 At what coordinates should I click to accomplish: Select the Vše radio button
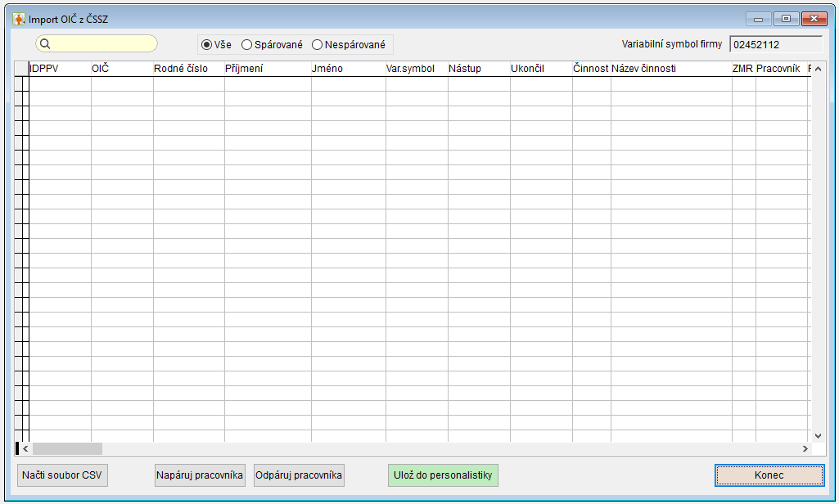pos(206,45)
